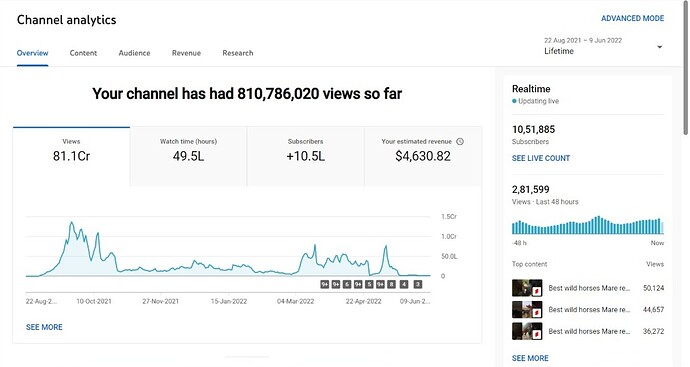690x367 pixels.
Task: Click the 44,657 views value
Action: pos(653,310)
